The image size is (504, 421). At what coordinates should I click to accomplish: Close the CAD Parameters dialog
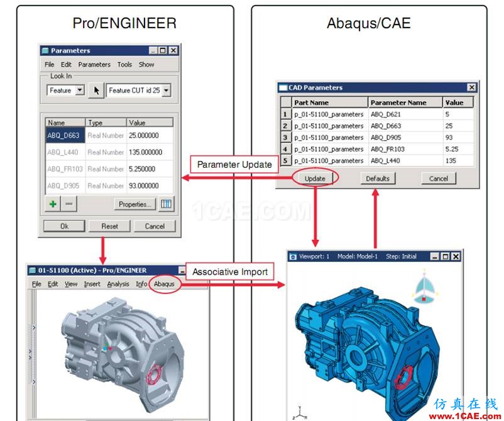click(471, 87)
